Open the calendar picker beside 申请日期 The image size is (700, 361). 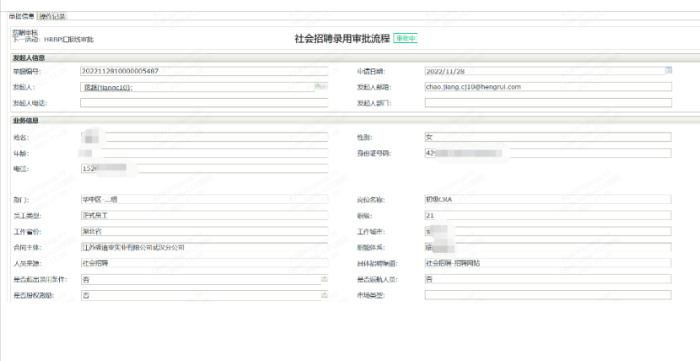668,70
